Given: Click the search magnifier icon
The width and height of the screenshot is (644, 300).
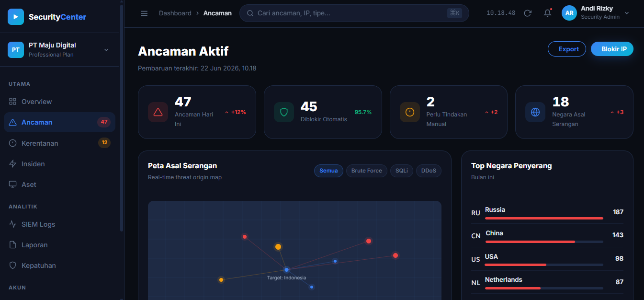Looking at the screenshot, I should click(x=250, y=13).
